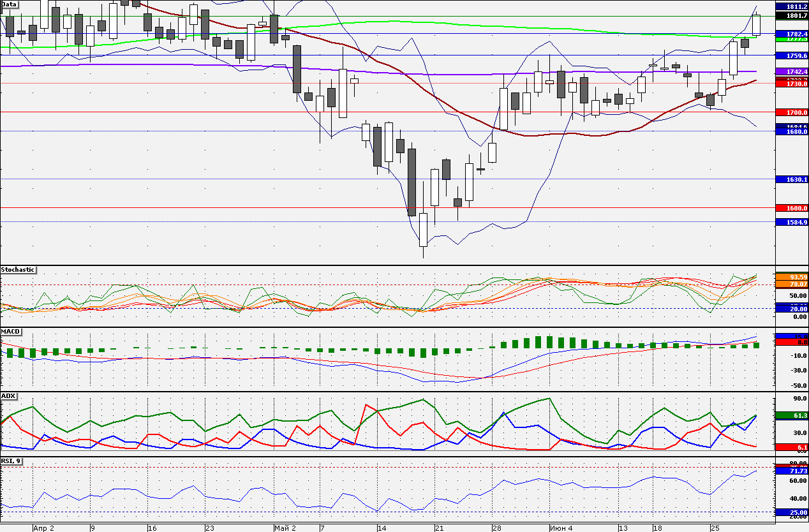Select the red 1730.0 level tag
Screen dimensions: 809x532
[x=792, y=84]
